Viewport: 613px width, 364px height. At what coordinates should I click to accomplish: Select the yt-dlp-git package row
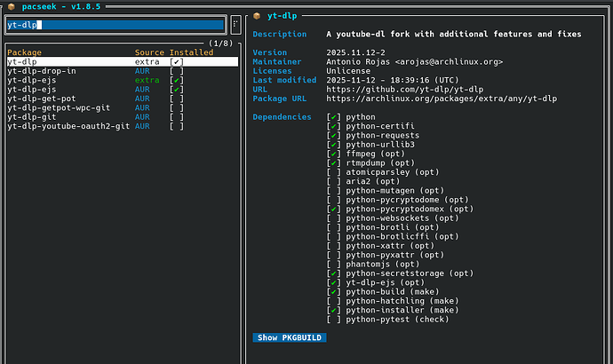[x=33, y=117]
